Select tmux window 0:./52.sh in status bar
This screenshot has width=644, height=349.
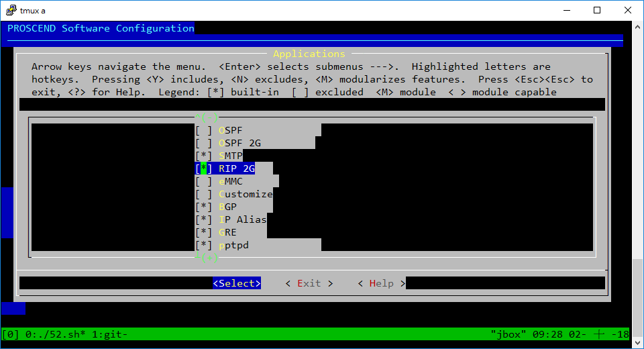point(56,334)
